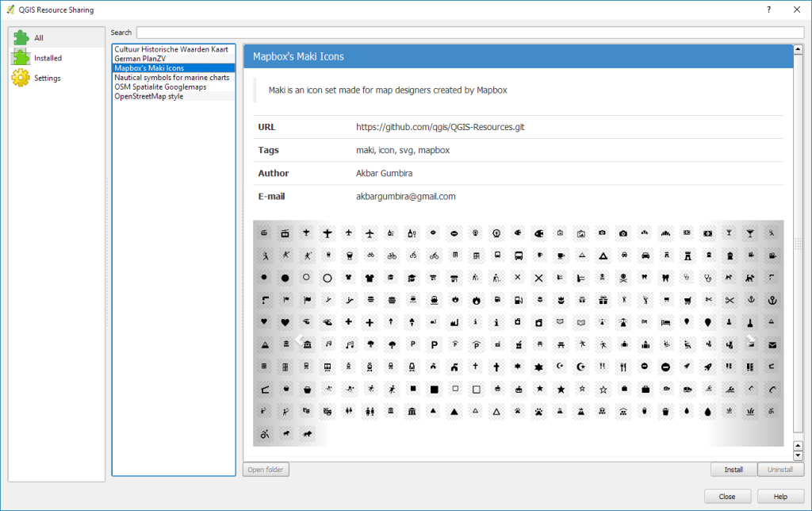Select the bus Maki icon

point(517,256)
